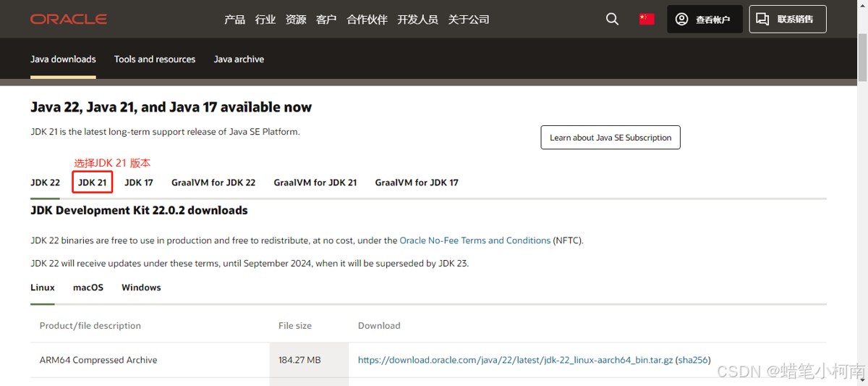Select the Windows platform tab
Viewport: 868px width, 386px height.
click(141, 288)
